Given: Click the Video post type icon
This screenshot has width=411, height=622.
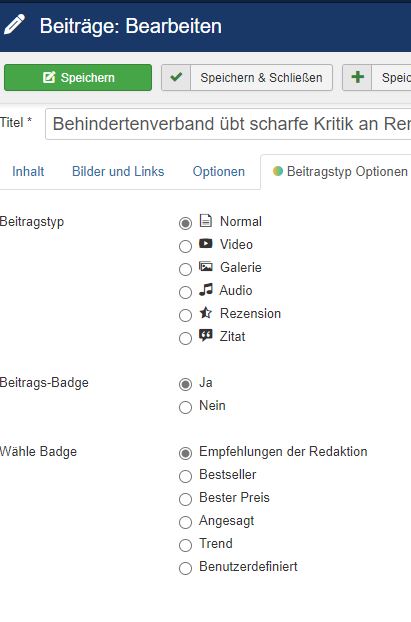Looking at the screenshot, I should [206, 243].
